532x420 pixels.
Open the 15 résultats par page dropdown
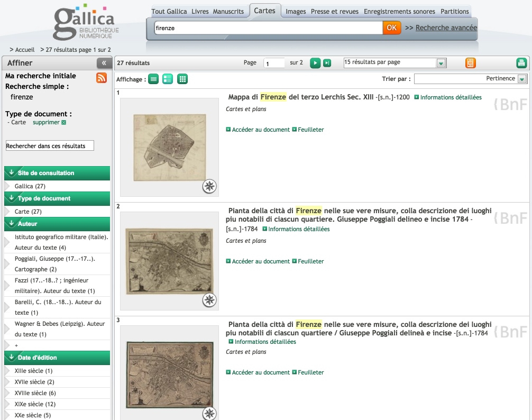[395, 62]
